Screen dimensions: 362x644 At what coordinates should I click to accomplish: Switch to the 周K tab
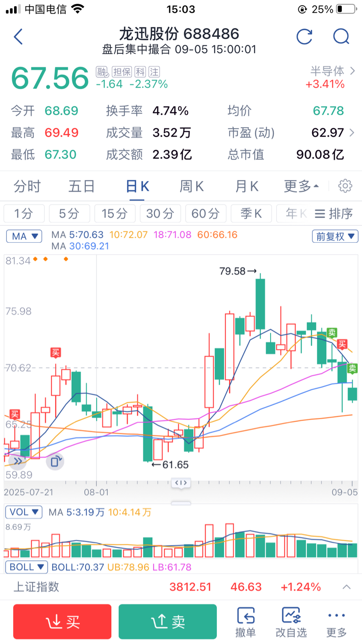pos(191,187)
